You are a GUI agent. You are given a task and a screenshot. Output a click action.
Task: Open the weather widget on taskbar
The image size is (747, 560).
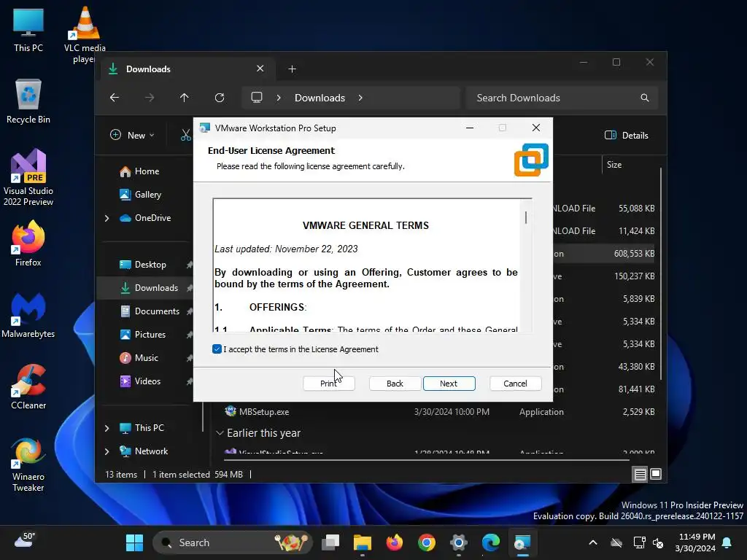click(24, 540)
